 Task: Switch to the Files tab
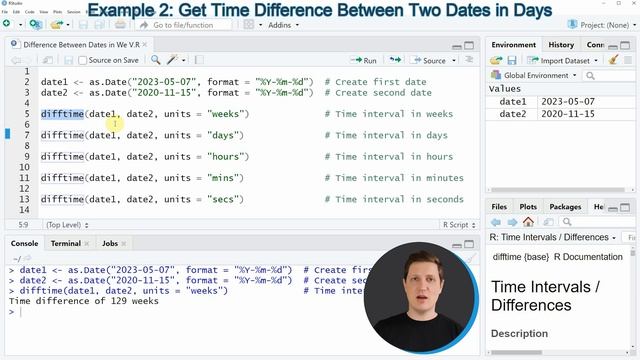[499, 207]
